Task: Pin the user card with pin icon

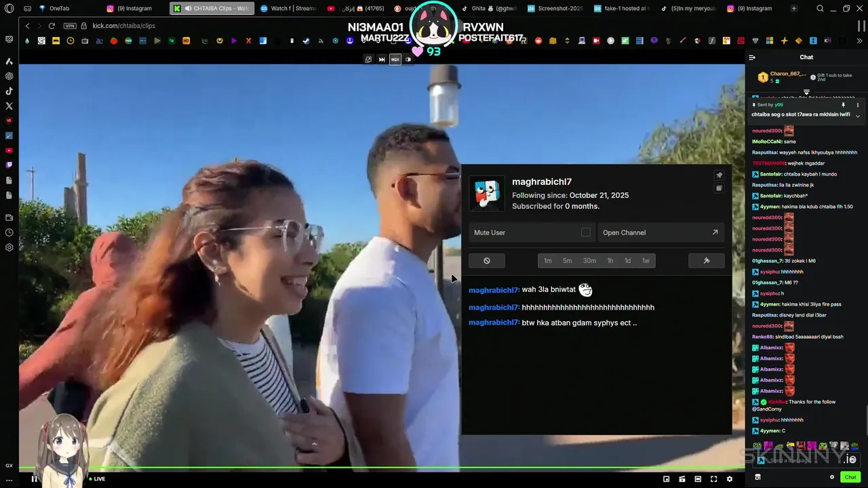Action: (x=719, y=175)
